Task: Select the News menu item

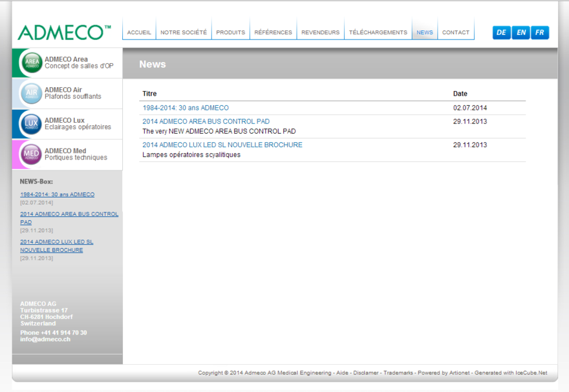Action: click(425, 32)
